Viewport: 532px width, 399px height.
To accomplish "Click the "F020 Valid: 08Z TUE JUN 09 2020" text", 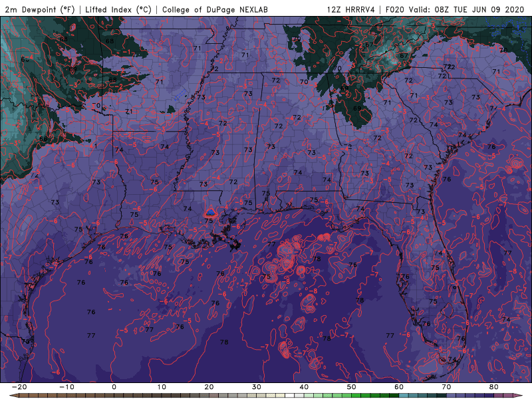I will 455,9.
